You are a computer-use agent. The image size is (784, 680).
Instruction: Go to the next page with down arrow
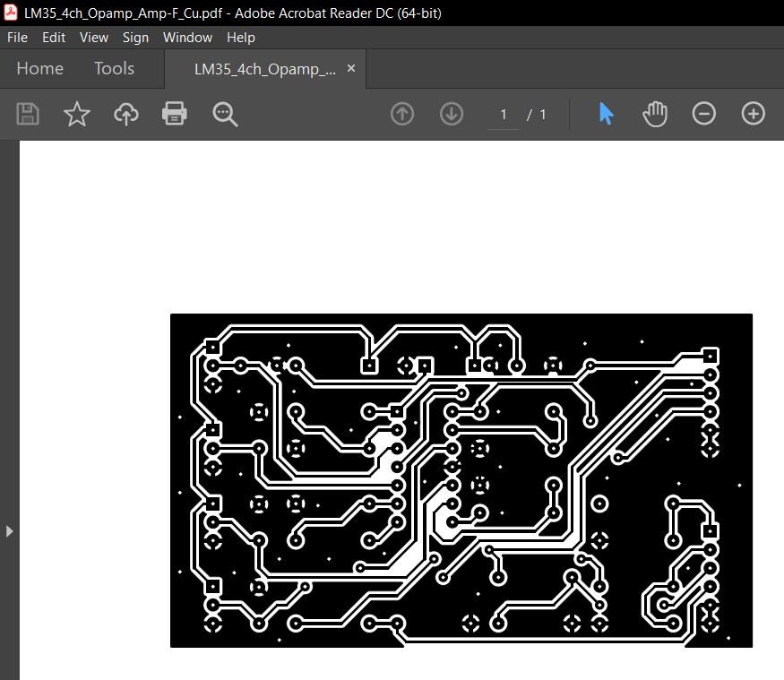pyautogui.click(x=451, y=114)
